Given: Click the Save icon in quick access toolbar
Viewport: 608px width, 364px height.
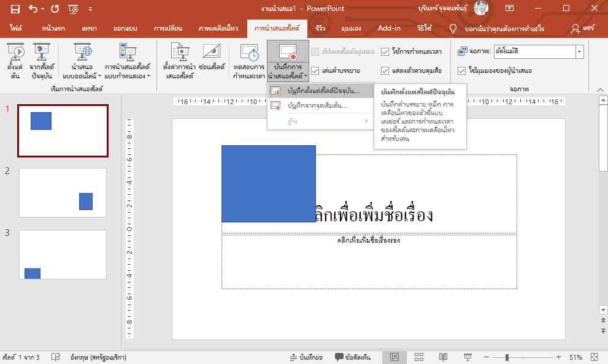Looking at the screenshot, I should click(15, 9).
